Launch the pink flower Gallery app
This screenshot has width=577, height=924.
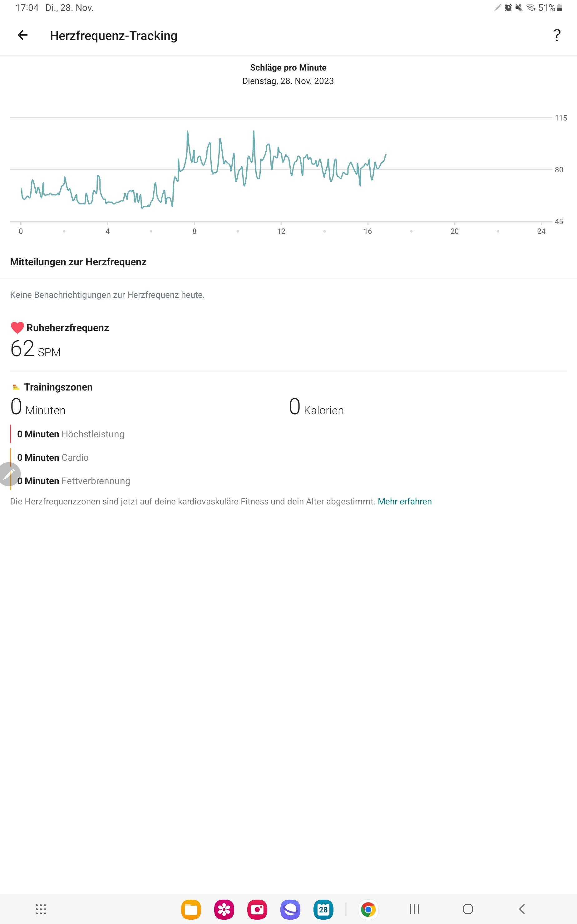tap(224, 910)
